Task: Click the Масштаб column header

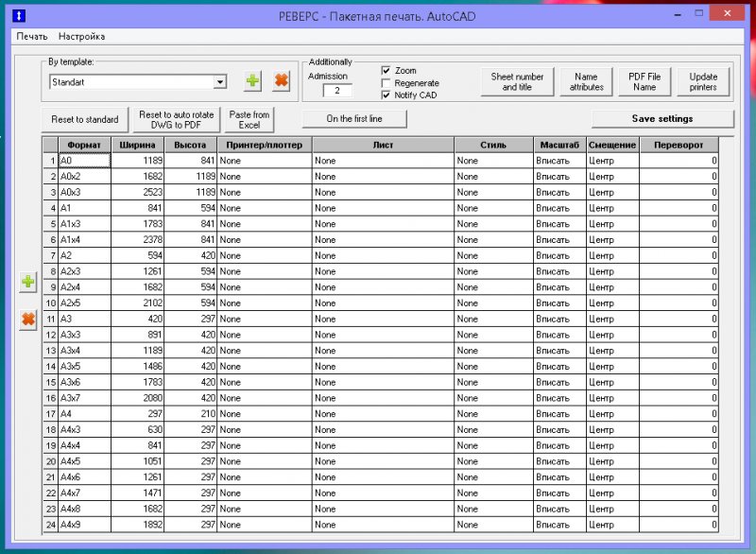Action: coord(559,146)
